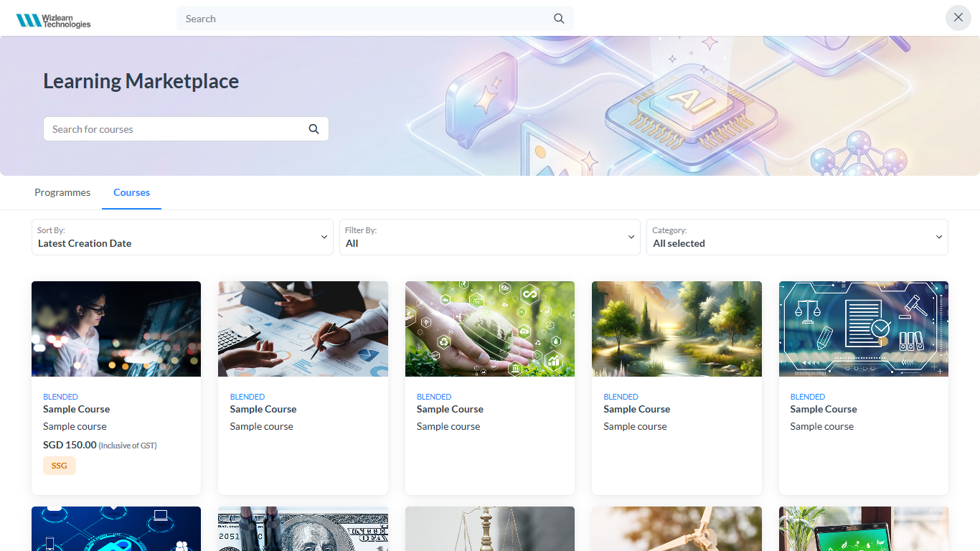This screenshot has height=551, width=980.
Task: Open course thumbnail with hands holding globe
Action: click(x=490, y=329)
